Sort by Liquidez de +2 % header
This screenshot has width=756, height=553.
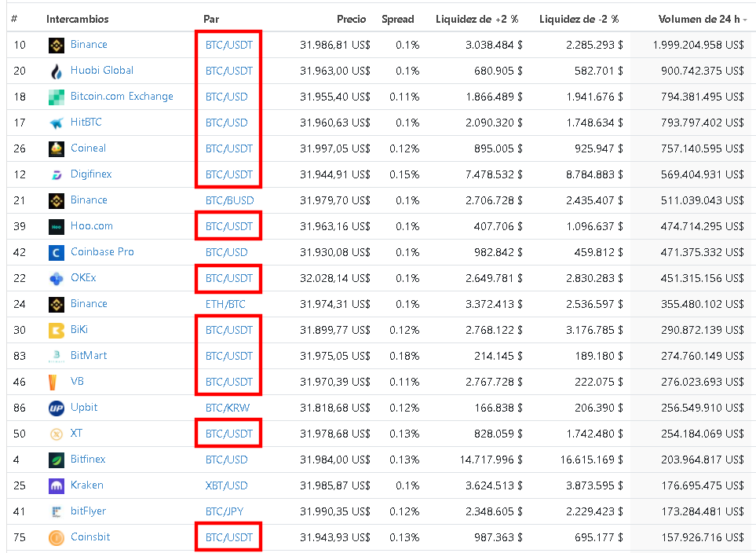[477, 19]
